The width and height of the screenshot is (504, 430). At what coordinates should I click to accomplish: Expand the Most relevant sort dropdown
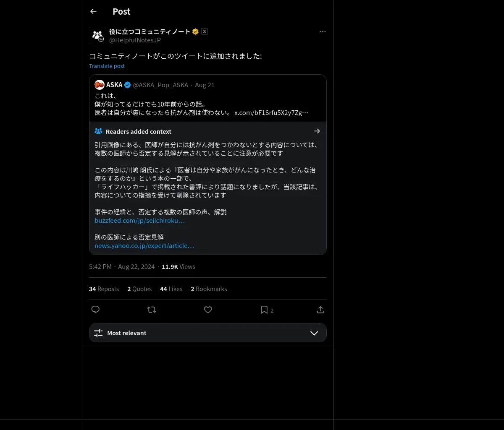pos(208,333)
